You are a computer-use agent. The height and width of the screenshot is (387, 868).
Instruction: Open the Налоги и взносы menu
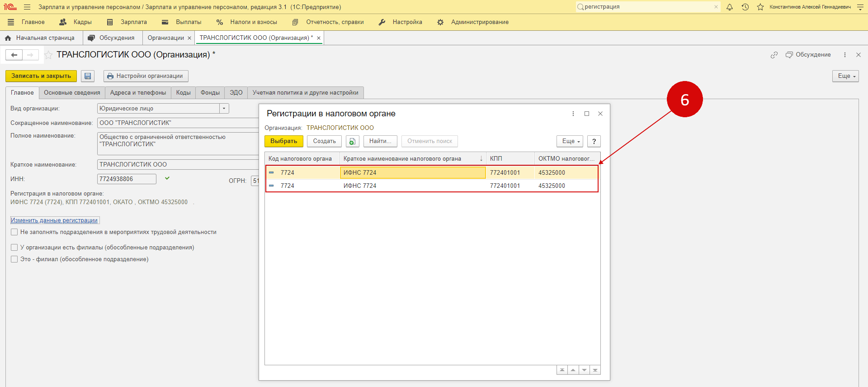coord(247,22)
